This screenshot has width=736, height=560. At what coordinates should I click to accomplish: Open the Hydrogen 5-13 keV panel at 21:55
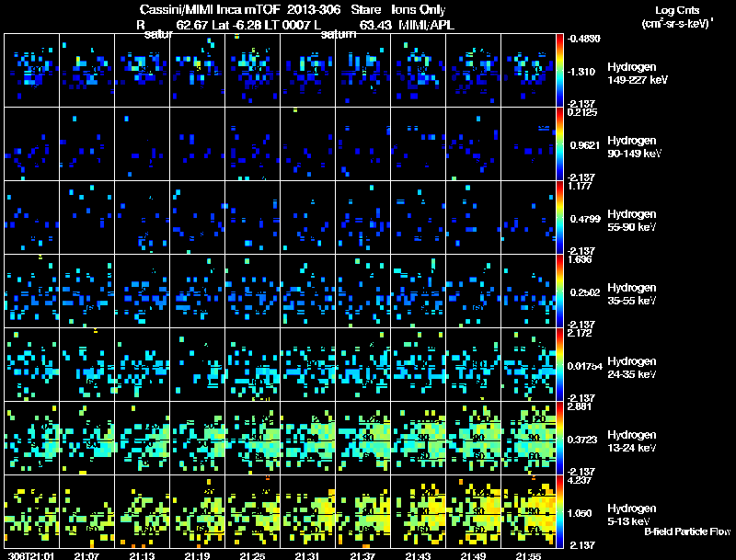click(528, 511)
